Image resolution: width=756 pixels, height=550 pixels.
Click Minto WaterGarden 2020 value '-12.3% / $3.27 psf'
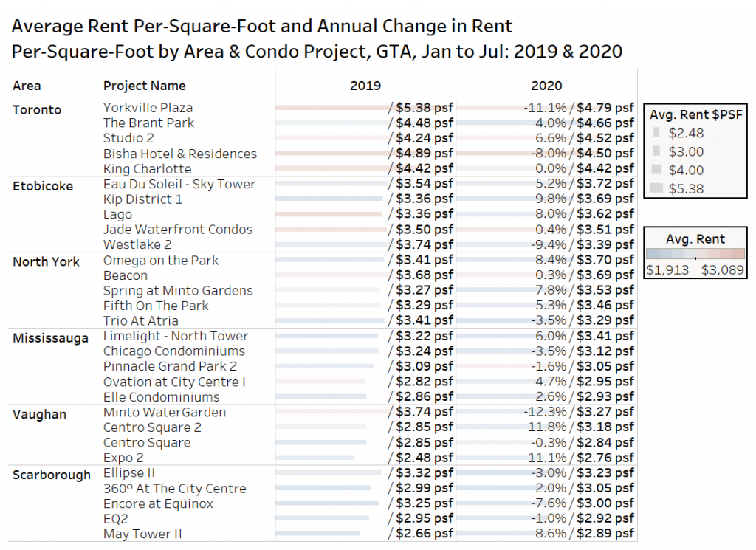579,412
